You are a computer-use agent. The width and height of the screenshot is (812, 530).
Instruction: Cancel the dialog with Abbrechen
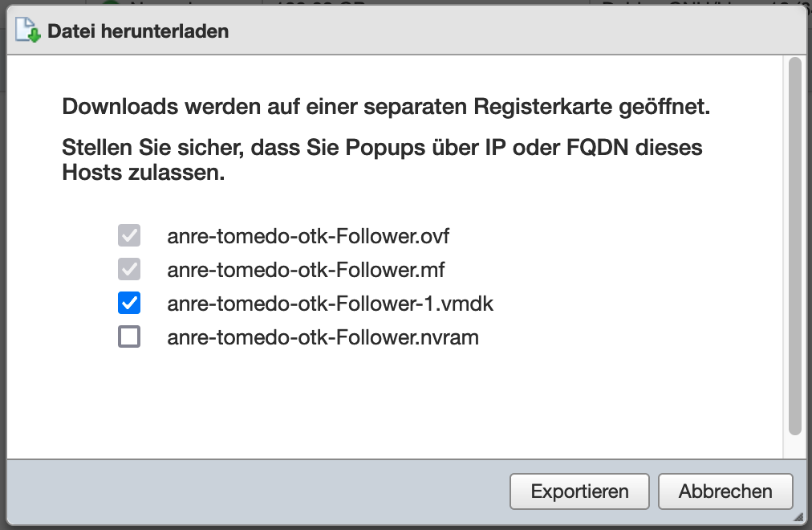(725, 491)
